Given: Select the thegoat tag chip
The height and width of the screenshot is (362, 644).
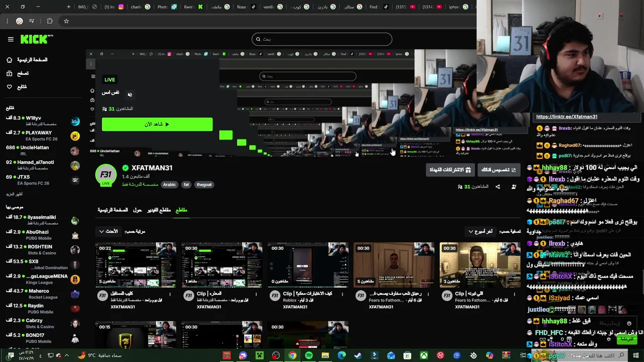Looking at the screenshot, I should point(204,185).
